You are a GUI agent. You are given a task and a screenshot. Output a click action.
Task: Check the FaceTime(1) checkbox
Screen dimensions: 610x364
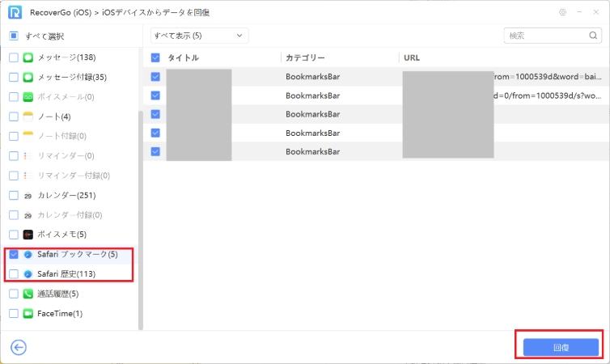point(14,314)
